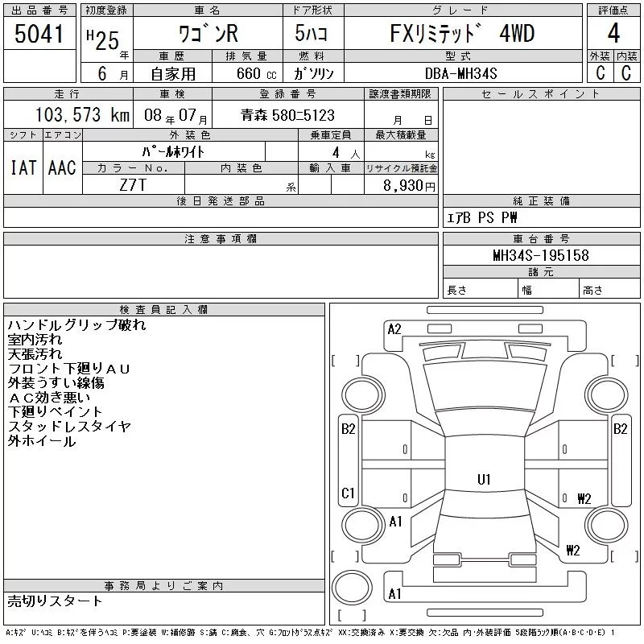Viewport: 644px width, 644px height.
Task: Click the top-right bracket box beside the diagram
Action: 621,359
